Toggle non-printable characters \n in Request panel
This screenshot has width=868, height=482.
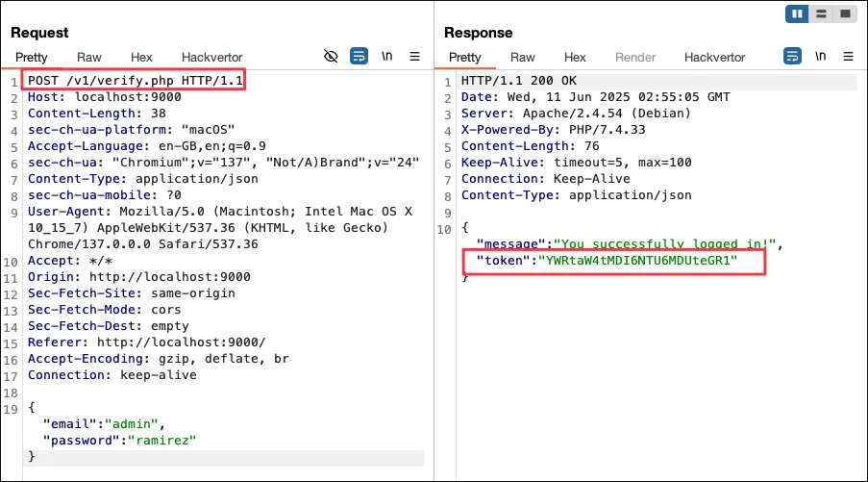coord(387,57)
